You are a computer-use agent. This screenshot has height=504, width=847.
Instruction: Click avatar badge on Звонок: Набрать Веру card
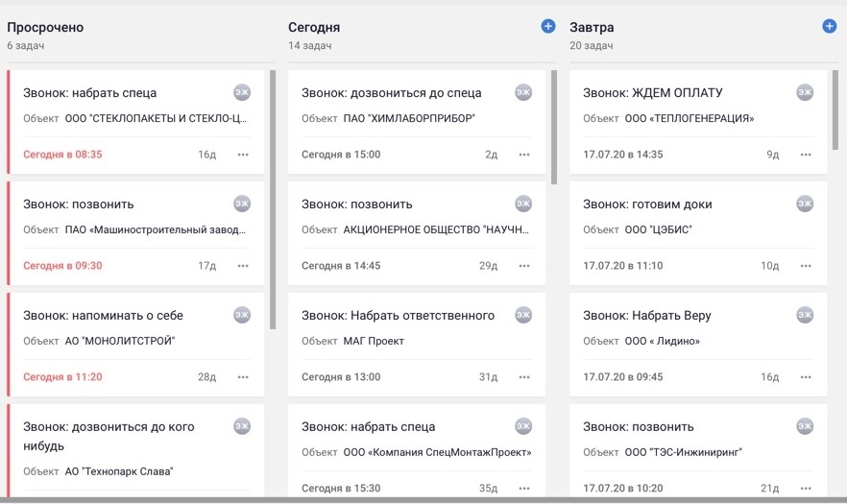point(805,315)
